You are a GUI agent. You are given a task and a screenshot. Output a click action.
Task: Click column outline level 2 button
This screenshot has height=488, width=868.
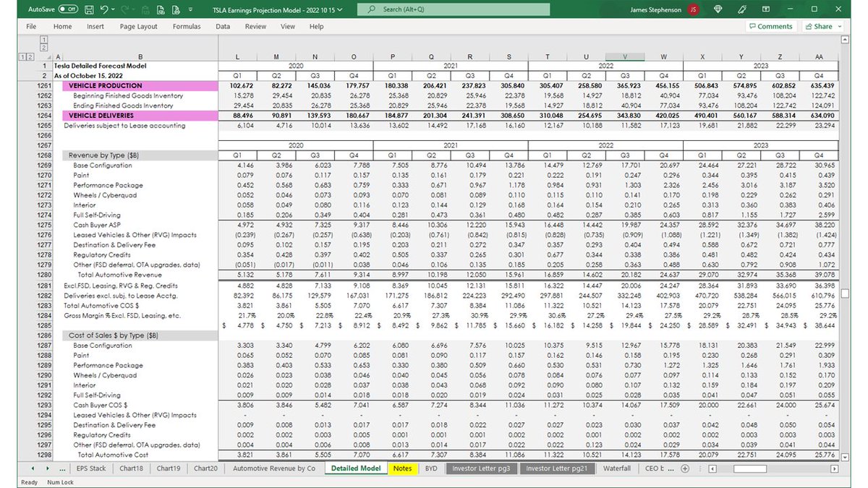[x=44, y=48]
